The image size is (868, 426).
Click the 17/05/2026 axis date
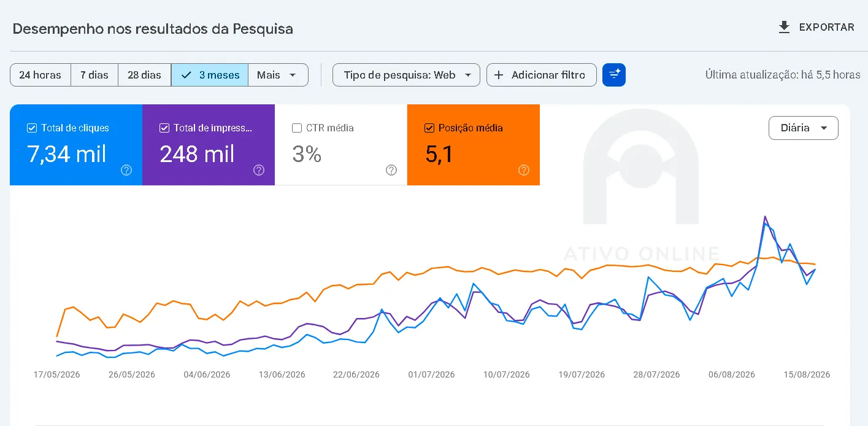pos(57,374)
